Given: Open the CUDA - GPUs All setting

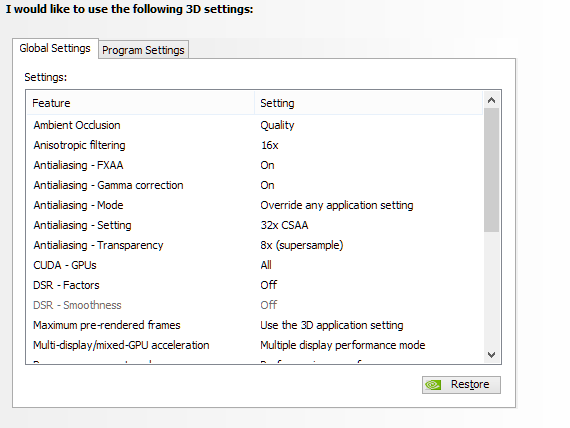Looking at the screenshot, I should tap(266, 265).
